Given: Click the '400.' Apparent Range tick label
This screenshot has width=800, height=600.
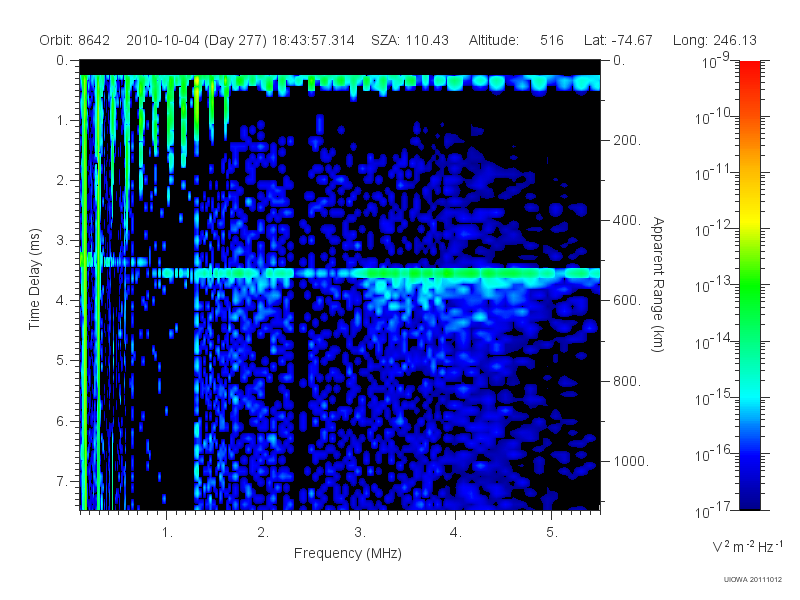Looking at the screenshot, I should [627, 220].
